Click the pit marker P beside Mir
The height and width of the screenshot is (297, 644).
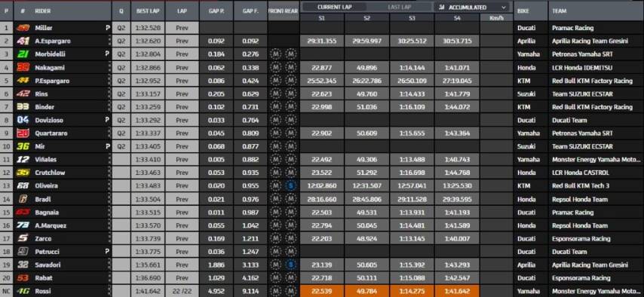[108, 146]
